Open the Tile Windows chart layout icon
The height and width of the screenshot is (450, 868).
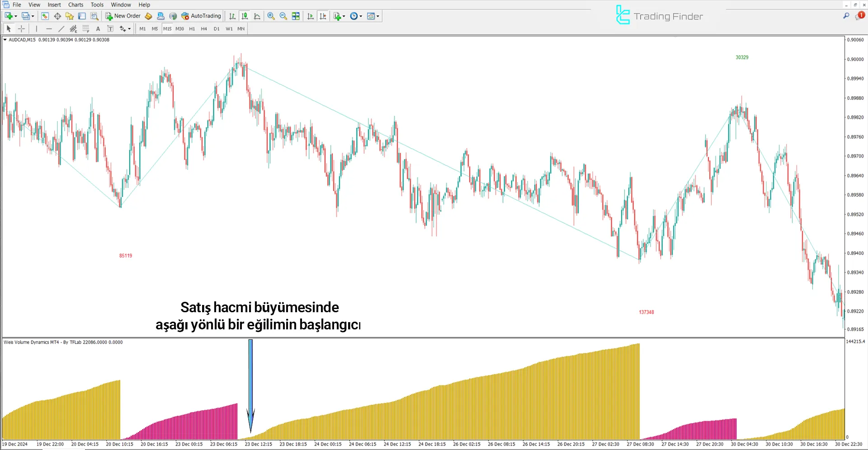(x=296, y=16)
